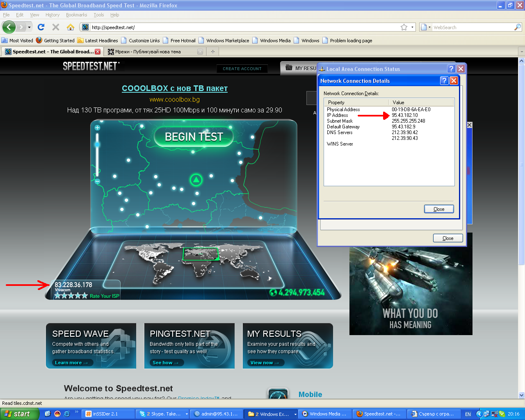Close the Network Connection Details dialog via Close

click(x=439, y=209)
